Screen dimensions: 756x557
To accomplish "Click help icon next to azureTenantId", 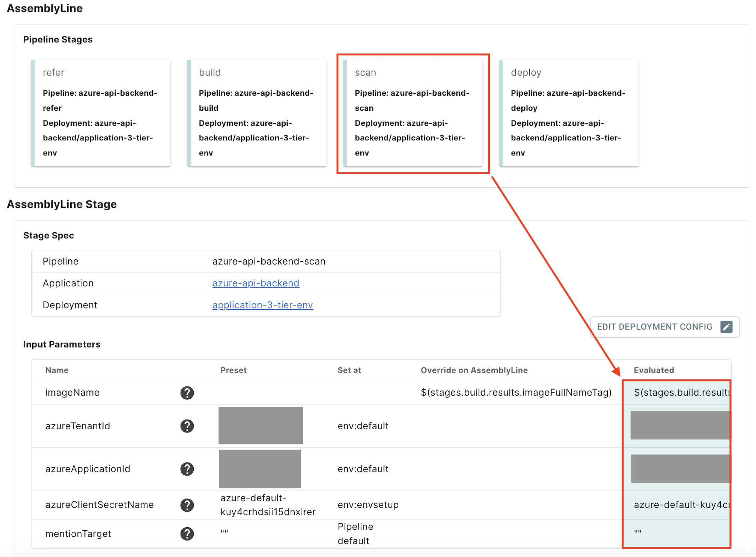I will tap(187, 426).
